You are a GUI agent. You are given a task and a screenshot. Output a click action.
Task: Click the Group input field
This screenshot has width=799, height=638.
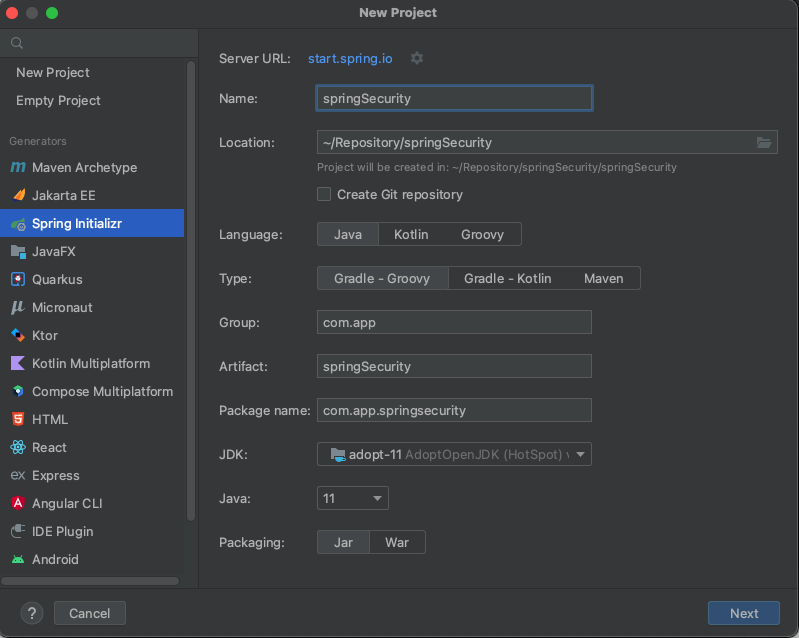[x=454, y=322]
